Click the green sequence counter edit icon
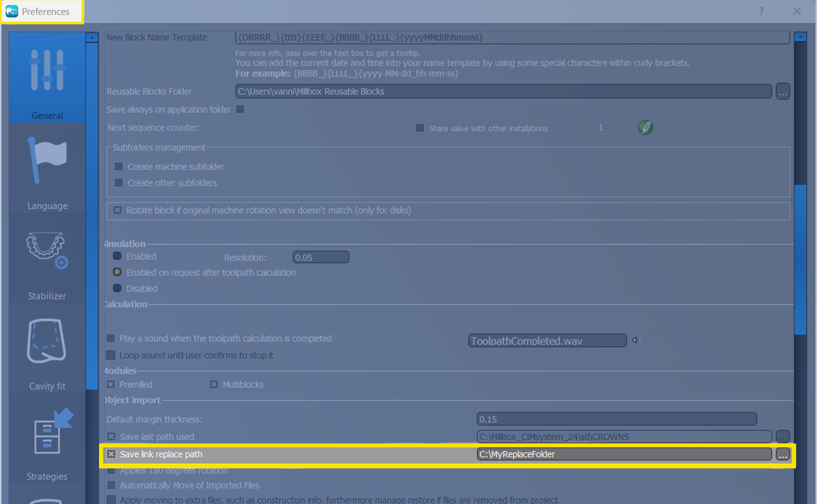Image resolution: width=817 pixels, height=504 pixels. (x=645, y=128)
